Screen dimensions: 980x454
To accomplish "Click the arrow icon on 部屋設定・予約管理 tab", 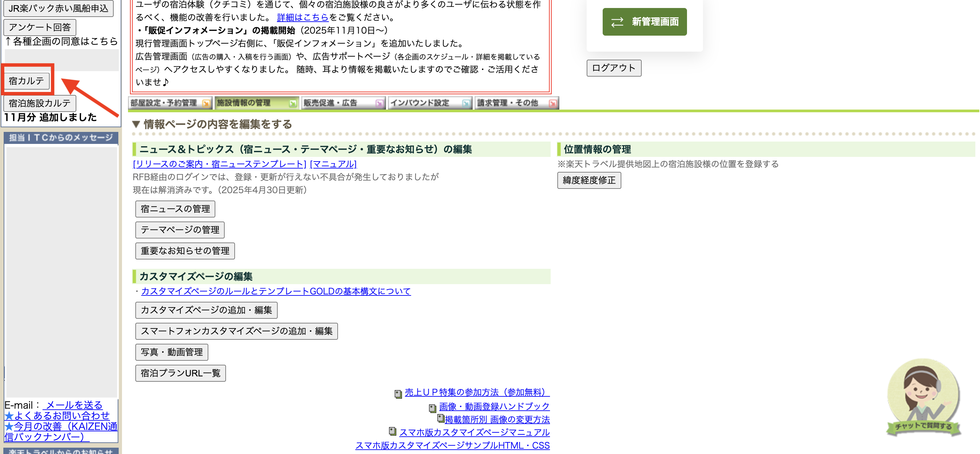I will tap(206, 103).
